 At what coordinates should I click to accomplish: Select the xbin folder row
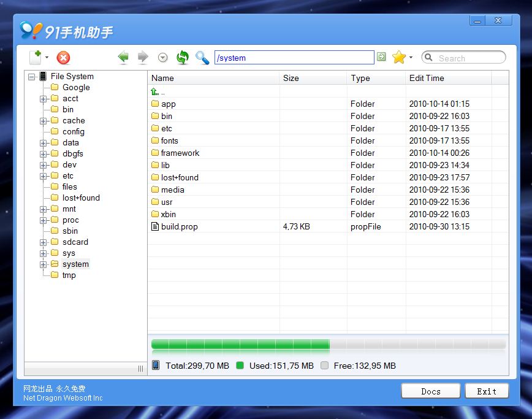pyautogui.click(x=328, y=214)
